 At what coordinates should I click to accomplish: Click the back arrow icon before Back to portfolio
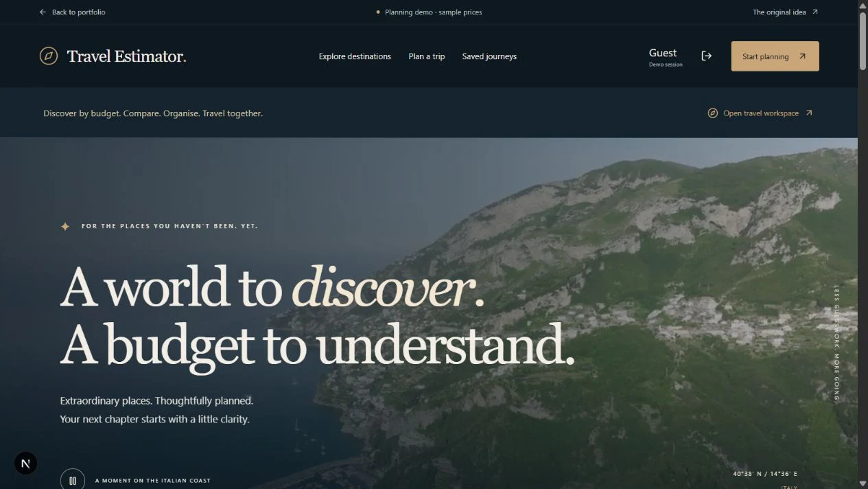coord(43,12)
